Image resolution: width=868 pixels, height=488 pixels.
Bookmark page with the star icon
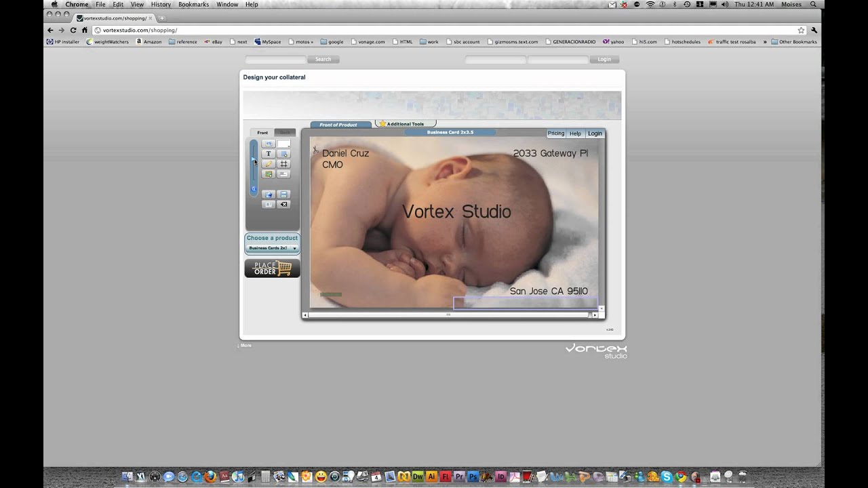click(801, 30)
